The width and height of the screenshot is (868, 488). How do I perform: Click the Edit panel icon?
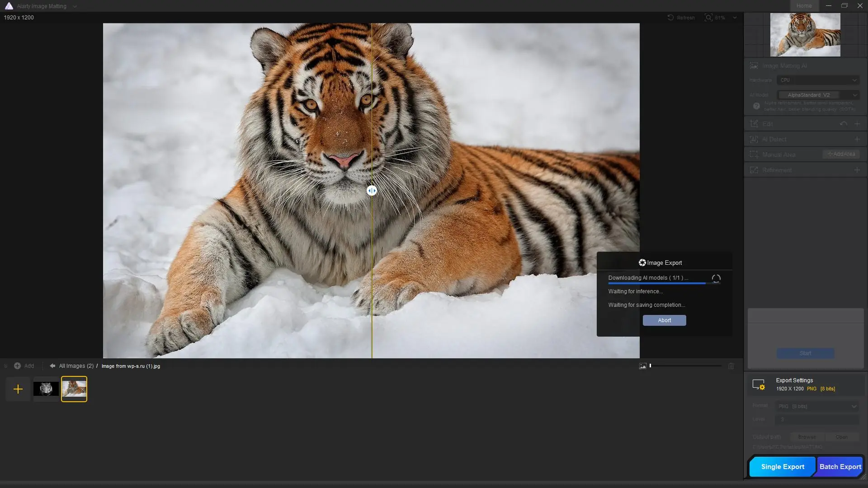tap(754, 123)
